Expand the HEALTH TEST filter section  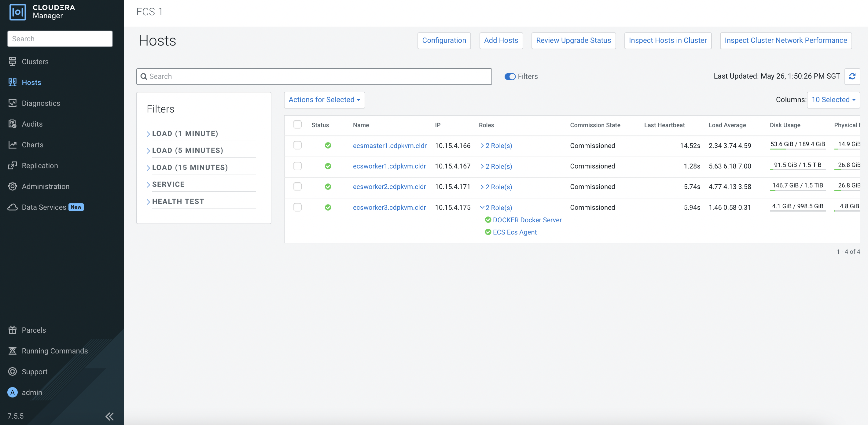(178, 201)
